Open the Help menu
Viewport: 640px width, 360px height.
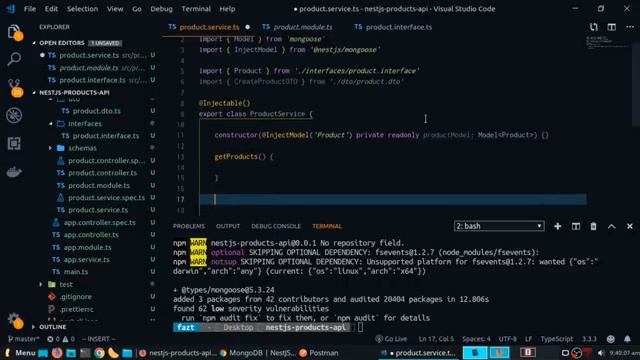(x=227, y=9)
